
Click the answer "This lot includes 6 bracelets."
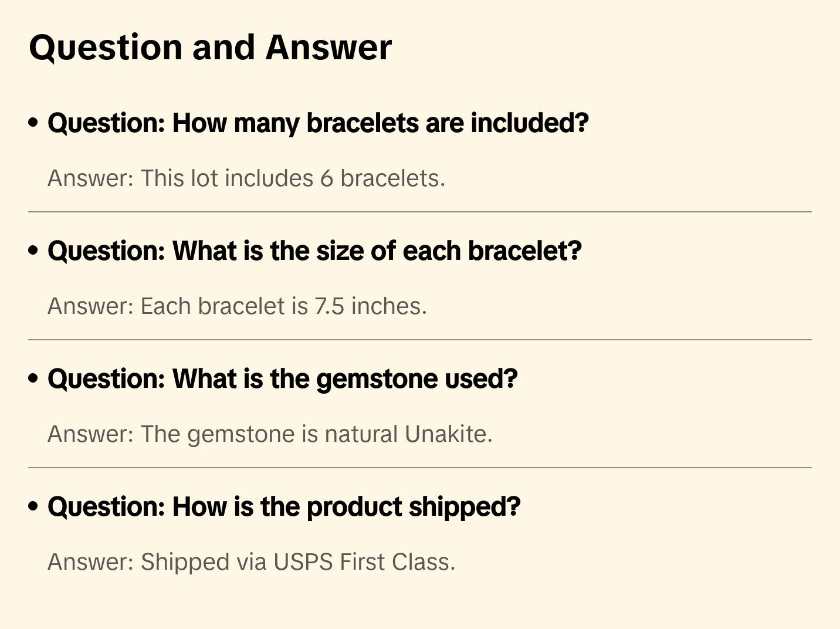coord(246,178)
